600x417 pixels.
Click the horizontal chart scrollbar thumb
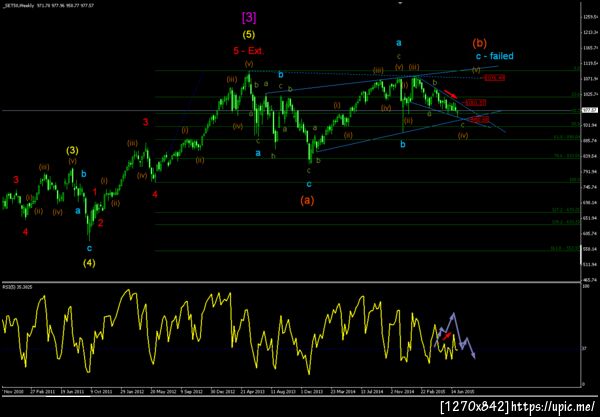coord(68,396)
